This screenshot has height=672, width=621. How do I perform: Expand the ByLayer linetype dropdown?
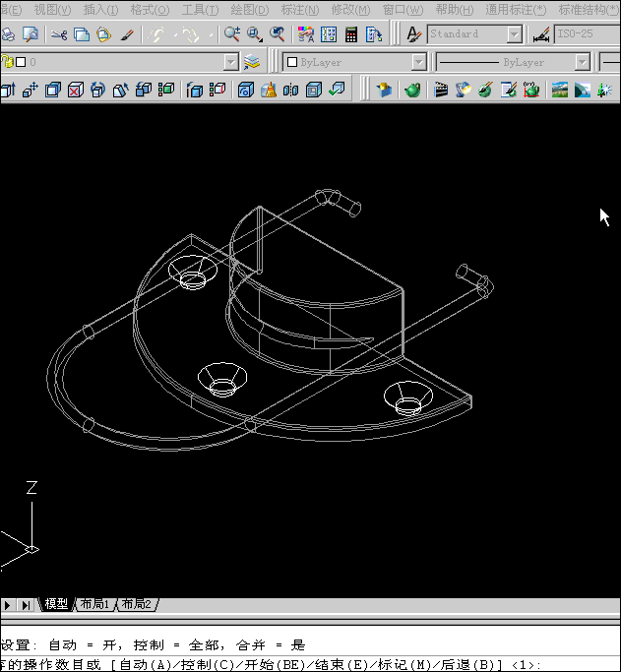point(582,62)
